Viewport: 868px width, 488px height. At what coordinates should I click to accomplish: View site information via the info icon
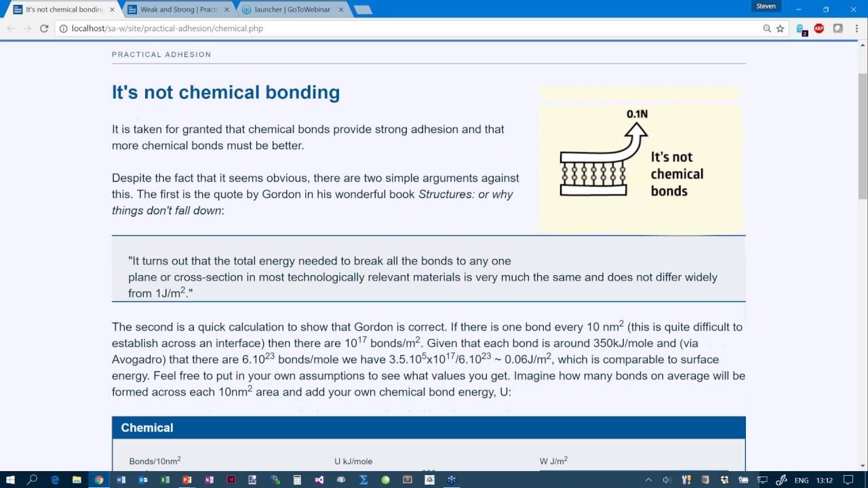point(63,28)
